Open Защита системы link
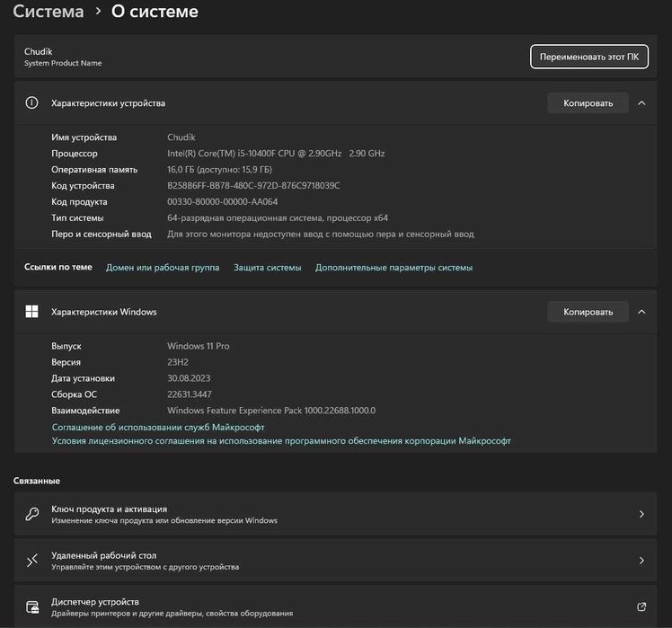 tap(268, 268)
